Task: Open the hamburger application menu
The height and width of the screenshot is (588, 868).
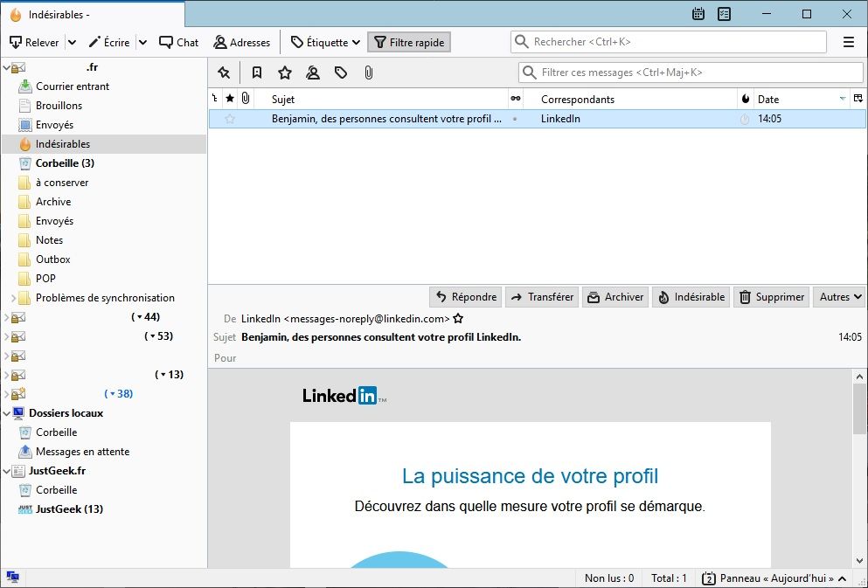Action: [848, 42]
